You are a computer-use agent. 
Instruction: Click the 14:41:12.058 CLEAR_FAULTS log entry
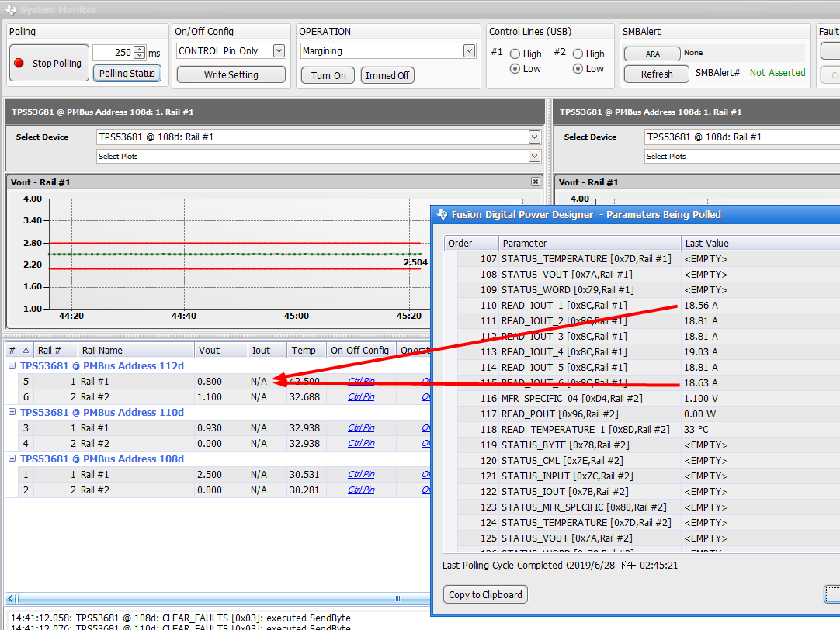point(181,618)
